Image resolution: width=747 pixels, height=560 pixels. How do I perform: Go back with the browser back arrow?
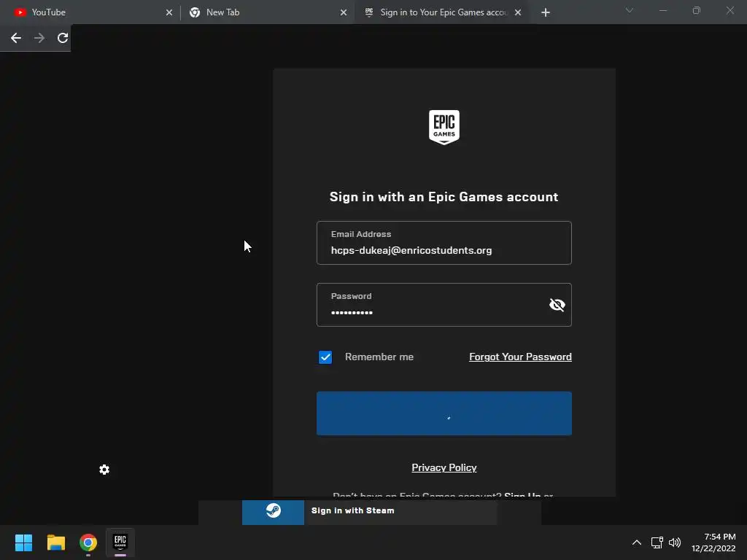click(x=16, y=38)
